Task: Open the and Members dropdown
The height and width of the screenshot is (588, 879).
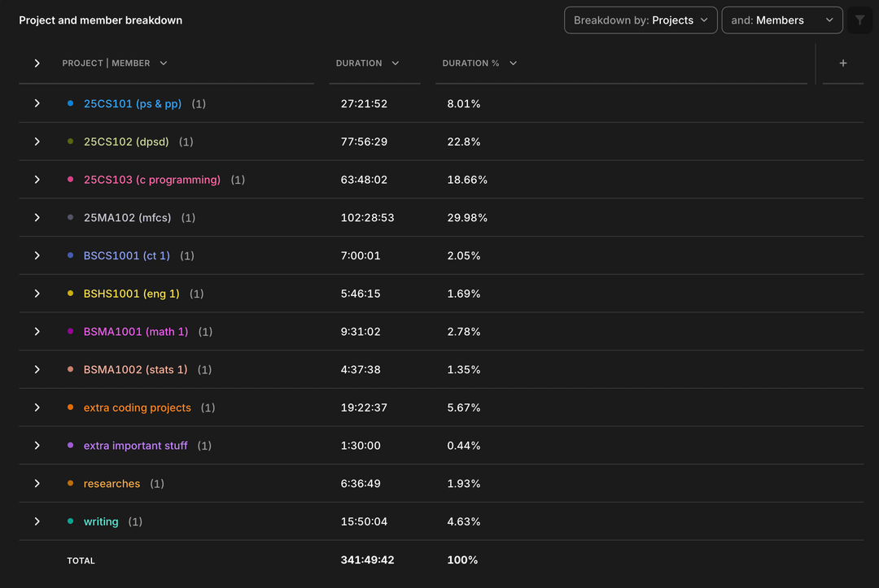Action: [x=781, y=20]
